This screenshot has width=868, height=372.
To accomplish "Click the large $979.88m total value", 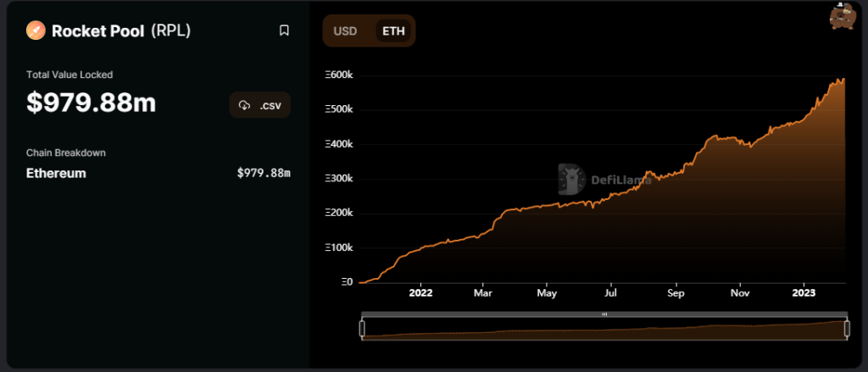I will [x=92, y=103].
